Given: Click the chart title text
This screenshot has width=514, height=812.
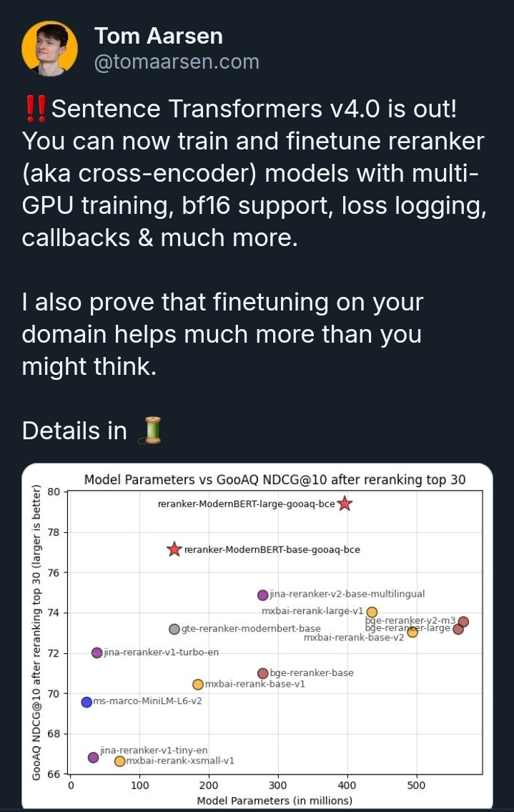Looking at the screenshot, I should pyautogui.click(x=275, y=479).
